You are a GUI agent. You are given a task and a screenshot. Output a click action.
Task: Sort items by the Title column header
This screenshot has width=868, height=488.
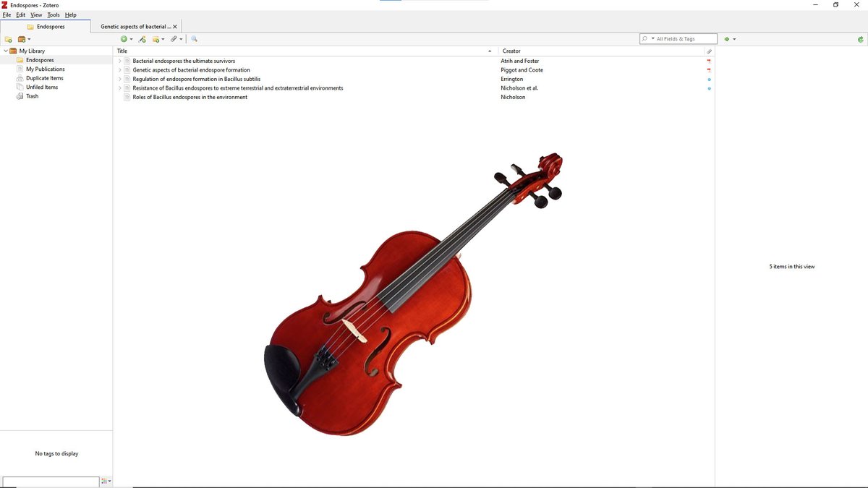306,51
